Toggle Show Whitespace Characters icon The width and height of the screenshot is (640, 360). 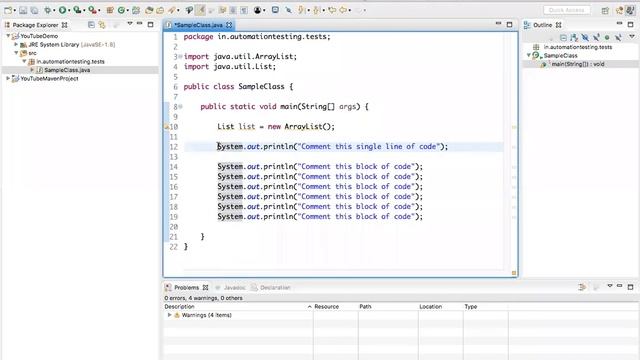click(x=244, y=10)
